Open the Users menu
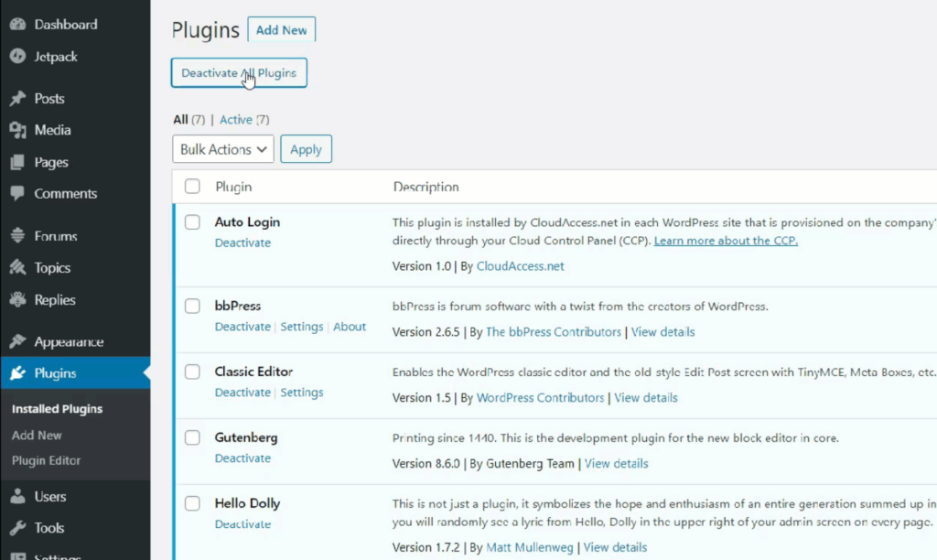 49,497
